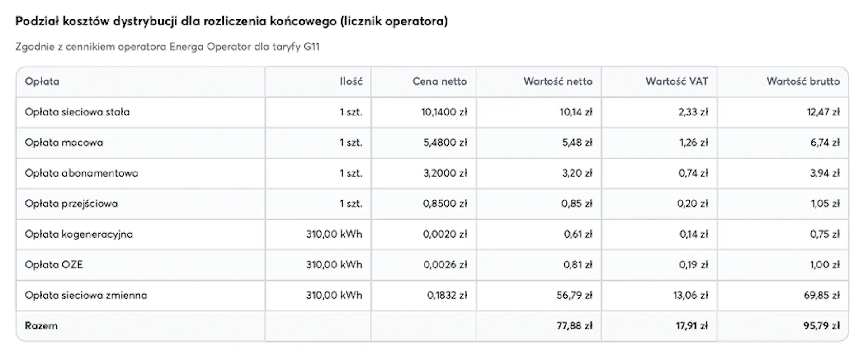Click the quantity cell in the Opłata OZE row
The image size is (868, 358).
334,265
